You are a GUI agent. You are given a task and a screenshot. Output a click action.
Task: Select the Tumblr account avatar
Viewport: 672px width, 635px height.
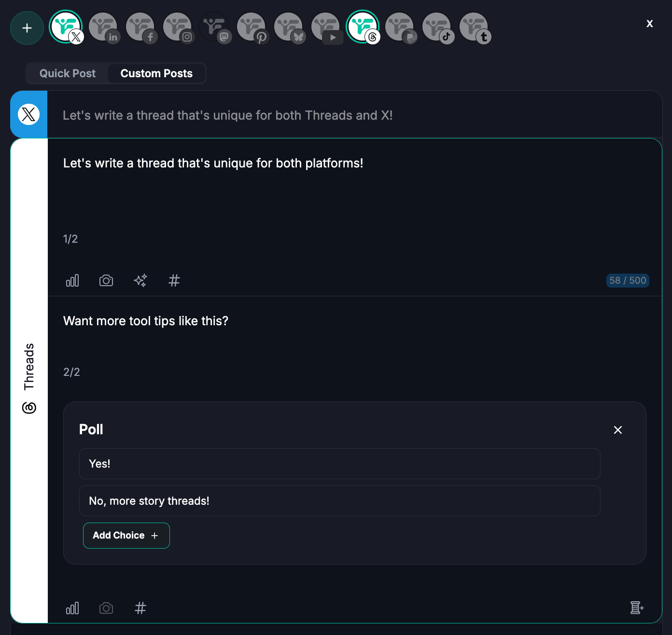pos(474,27)
